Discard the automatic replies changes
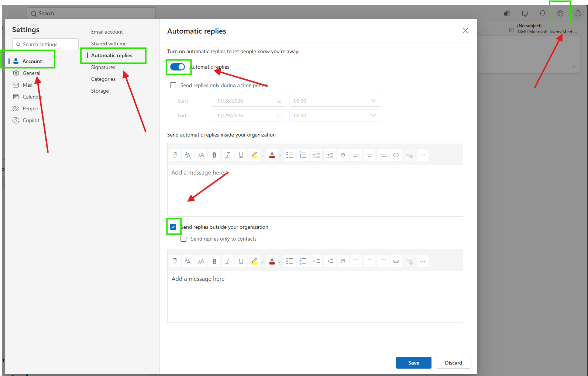Viewport: 588px width, 376px height. click(x=453, y=363)
